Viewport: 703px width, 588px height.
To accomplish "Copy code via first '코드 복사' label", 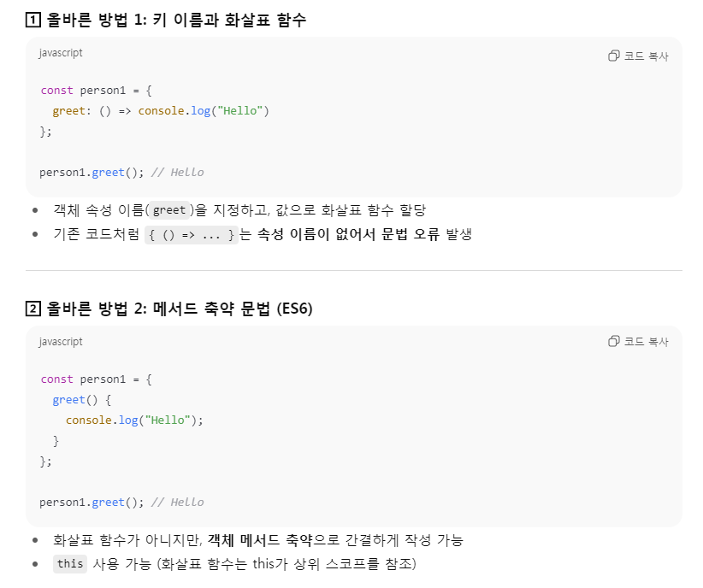I will (646, 56).
